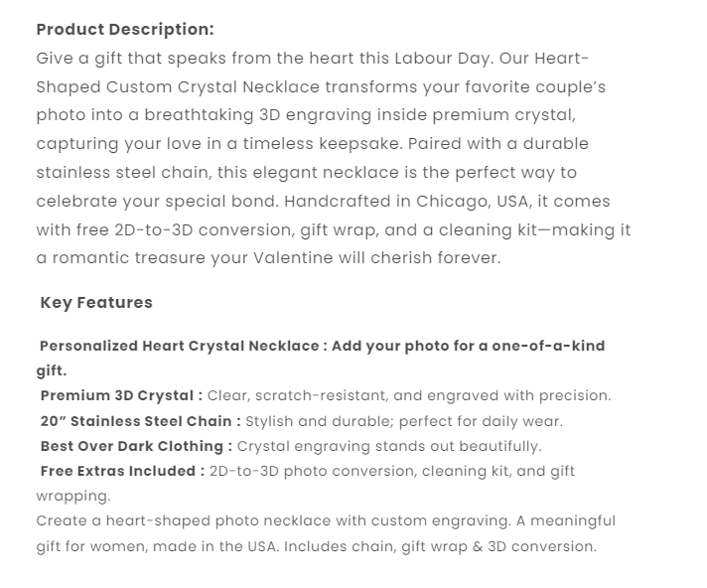Click the "Personalized Heart Crystal Necklace" bold text
Screen dimensions: 707x588
pyautogui.click(x=179, y=346)
